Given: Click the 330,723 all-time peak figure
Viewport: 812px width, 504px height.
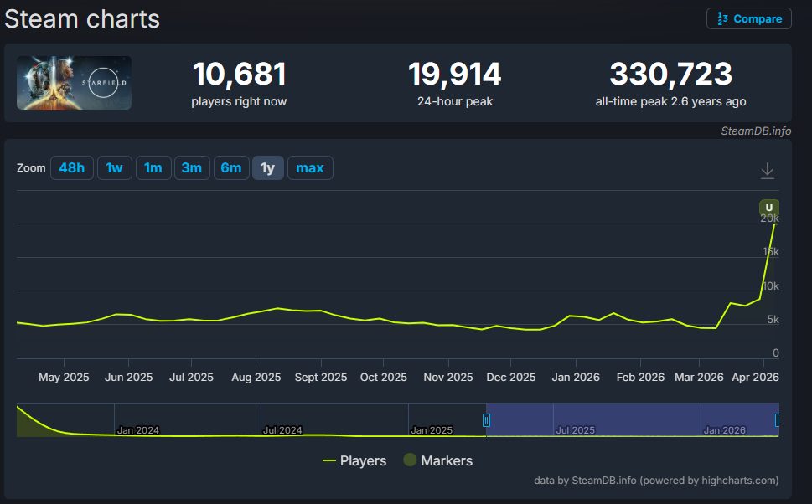Looking at the screenshot, I should click(671, 74).
